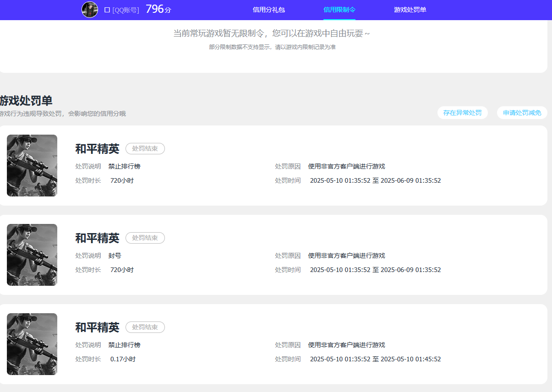This screenshot has width=552, height=392.
Task: Click 和平精英 title on the 0.17小时 card
Action: 97,327
